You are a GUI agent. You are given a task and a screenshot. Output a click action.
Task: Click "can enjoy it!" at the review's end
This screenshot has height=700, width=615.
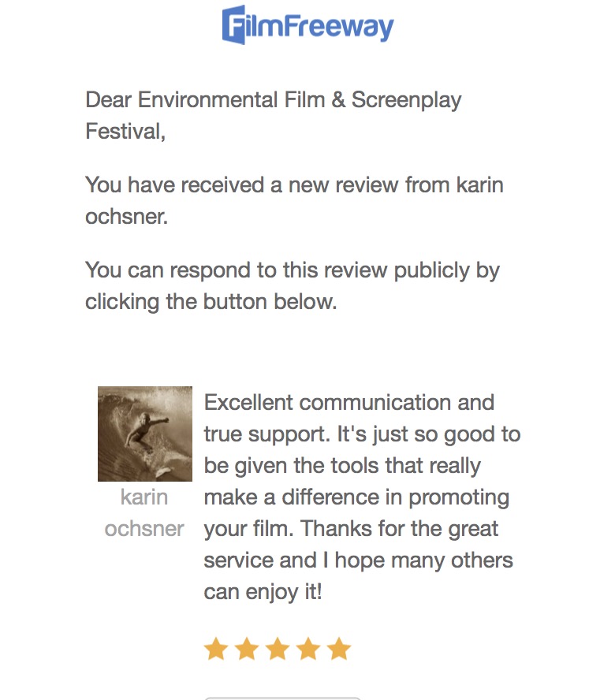pos(263,592)
